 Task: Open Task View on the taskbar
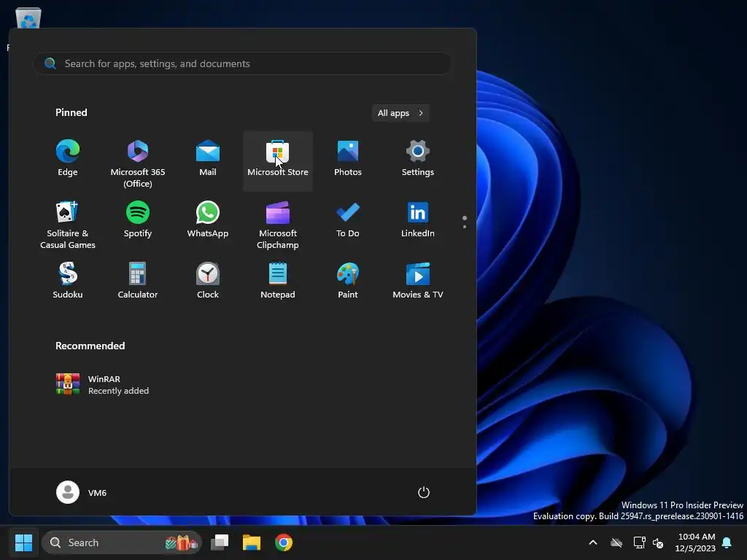[220, 542]
